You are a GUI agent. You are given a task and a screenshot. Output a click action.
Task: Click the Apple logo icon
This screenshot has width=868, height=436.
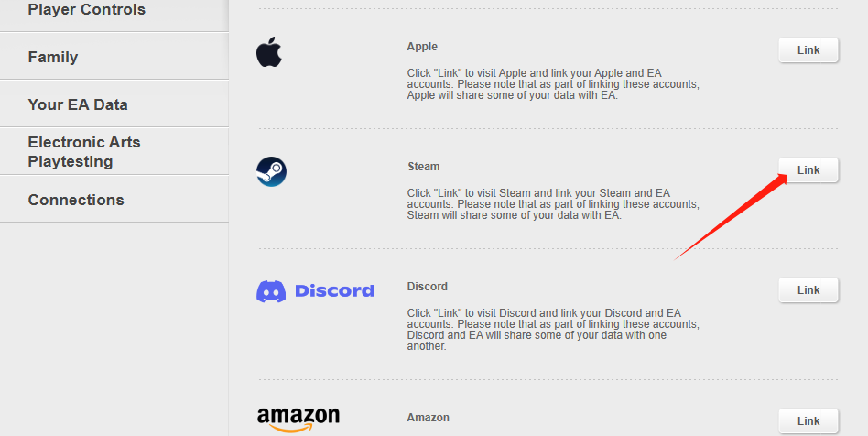pos(269,52)
